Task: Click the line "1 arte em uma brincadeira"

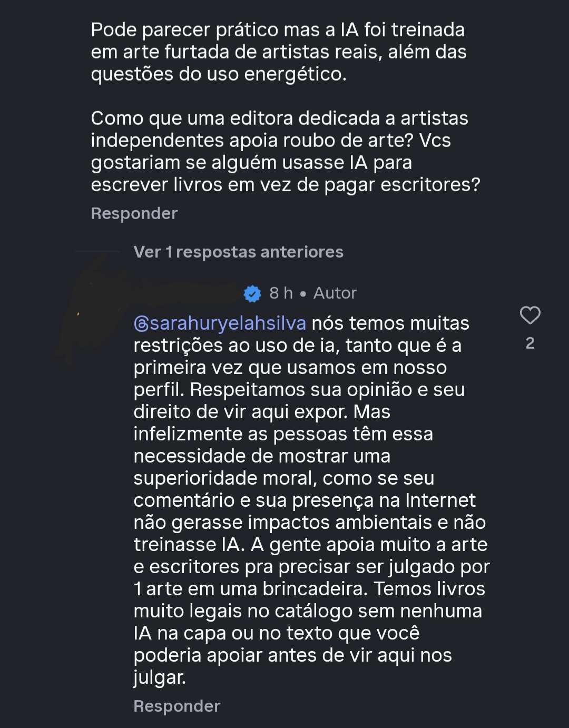Action: [x=250, y=589]
